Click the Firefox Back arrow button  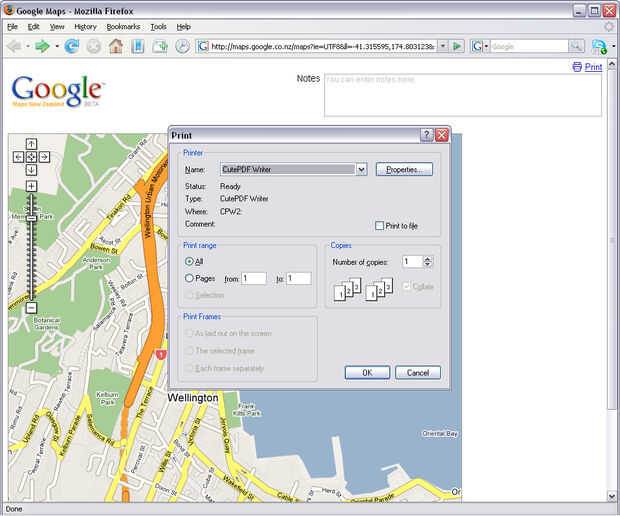point(14,46)
